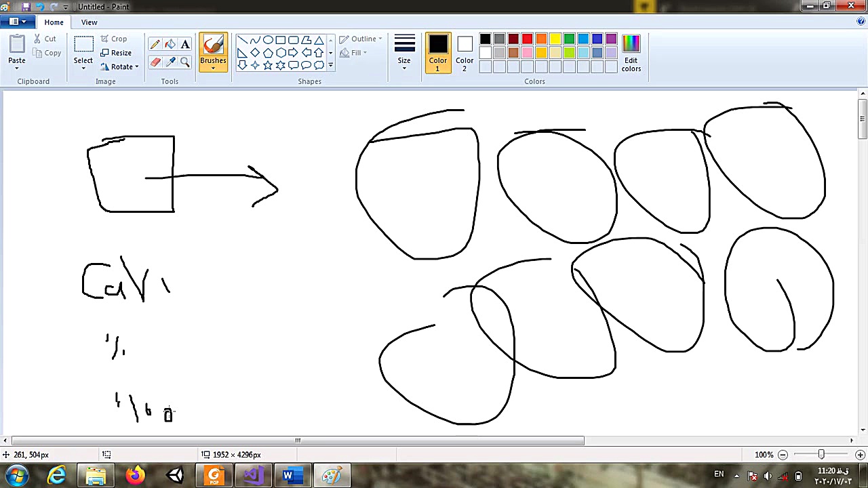This screenshot has height=488, width=868.
Task: Click the Fill shape option
Action: click(353, 53)
